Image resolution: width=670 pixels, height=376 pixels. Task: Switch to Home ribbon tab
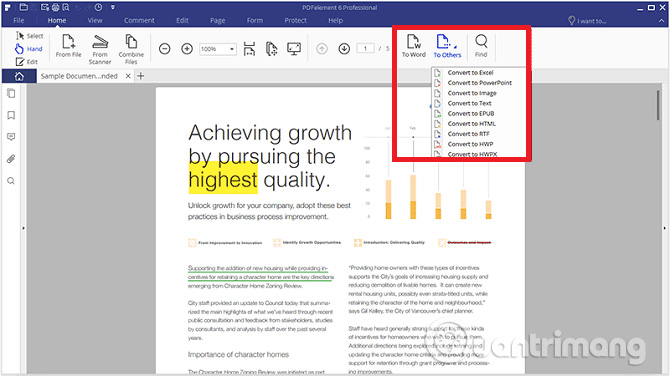click(x=57, y=21)
